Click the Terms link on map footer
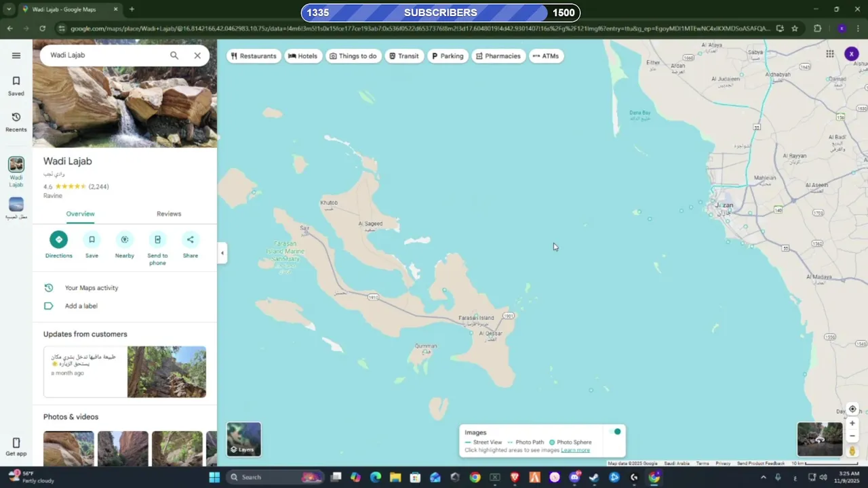The width and height of the screenshot is (868, 488). [x=703, y=464]
